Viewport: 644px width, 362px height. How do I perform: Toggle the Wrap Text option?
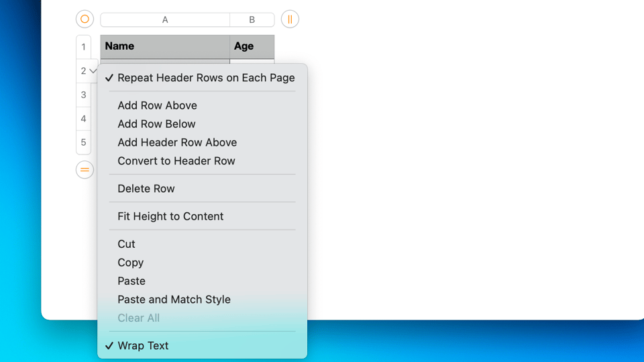[143, 346]
